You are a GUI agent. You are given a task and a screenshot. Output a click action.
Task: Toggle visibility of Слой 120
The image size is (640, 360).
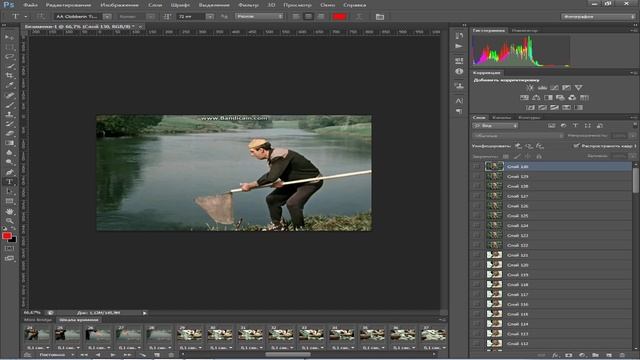[x=477, y=265]
